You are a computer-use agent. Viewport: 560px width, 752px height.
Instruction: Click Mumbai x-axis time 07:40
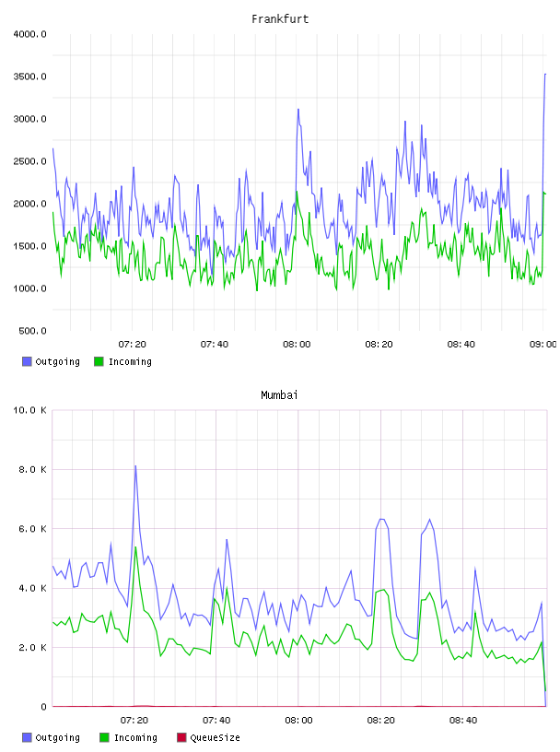coord(216,721)
